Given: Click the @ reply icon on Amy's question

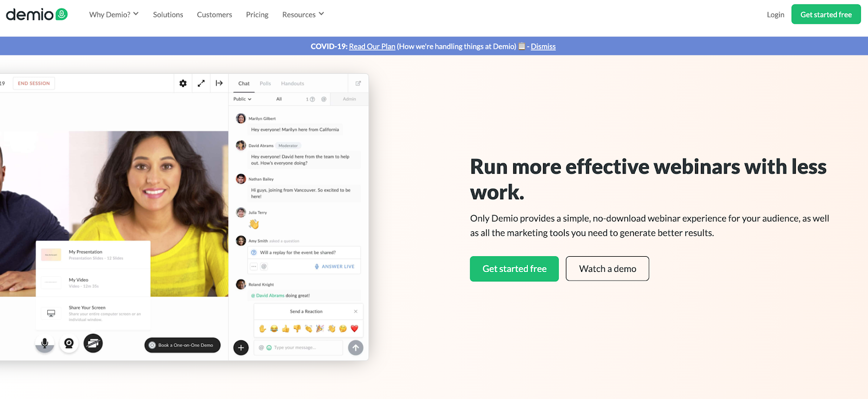Looking at the screenshot, I should (264, 267).
